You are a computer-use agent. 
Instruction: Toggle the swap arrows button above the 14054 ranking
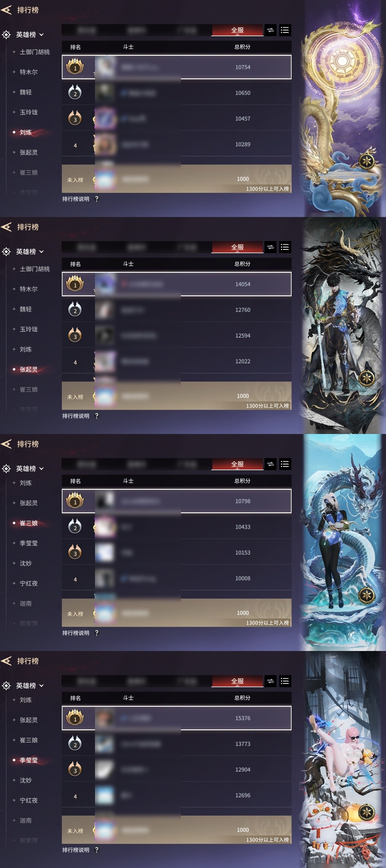click(x=271, y=247)
